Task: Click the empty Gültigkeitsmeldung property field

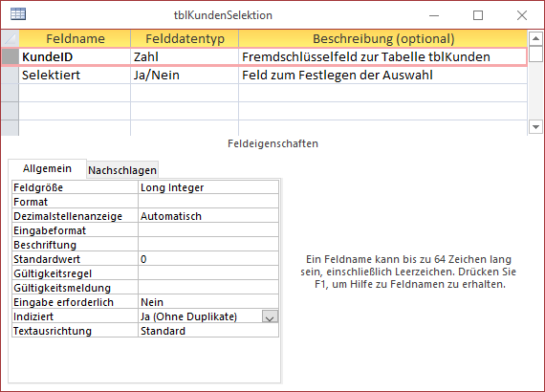Action: [x=208, y=288]
